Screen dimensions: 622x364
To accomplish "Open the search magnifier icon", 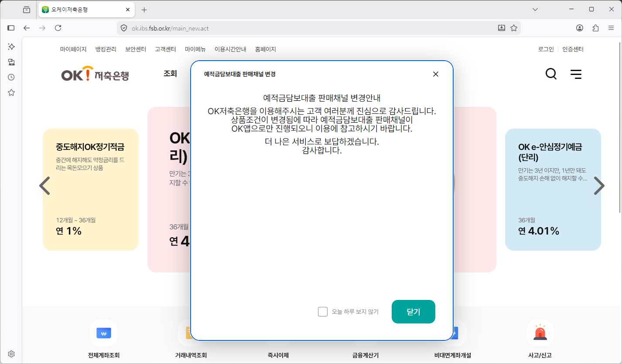I will (551, 74).
